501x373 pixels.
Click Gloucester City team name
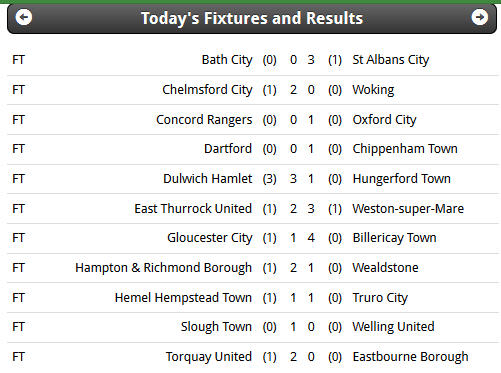[x=210, y=238]
